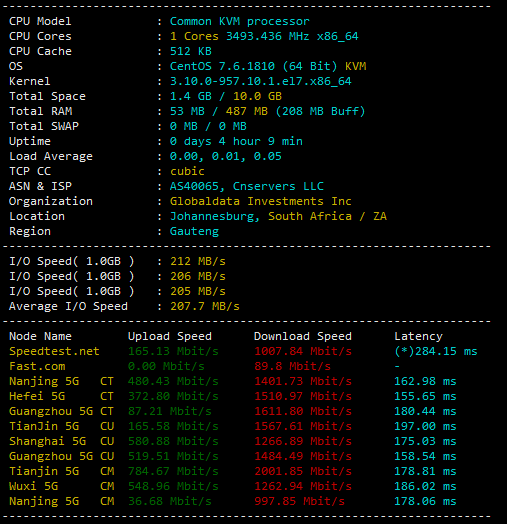Click the Fast.com node name
The width and height of the screenshot is (507, 524).
coord(37,367)
